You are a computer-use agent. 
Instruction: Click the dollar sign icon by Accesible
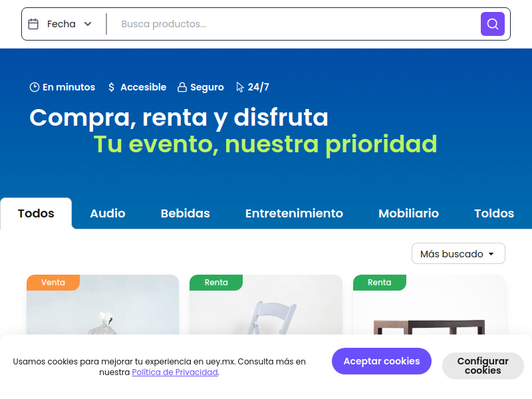[x=111, y=87]
